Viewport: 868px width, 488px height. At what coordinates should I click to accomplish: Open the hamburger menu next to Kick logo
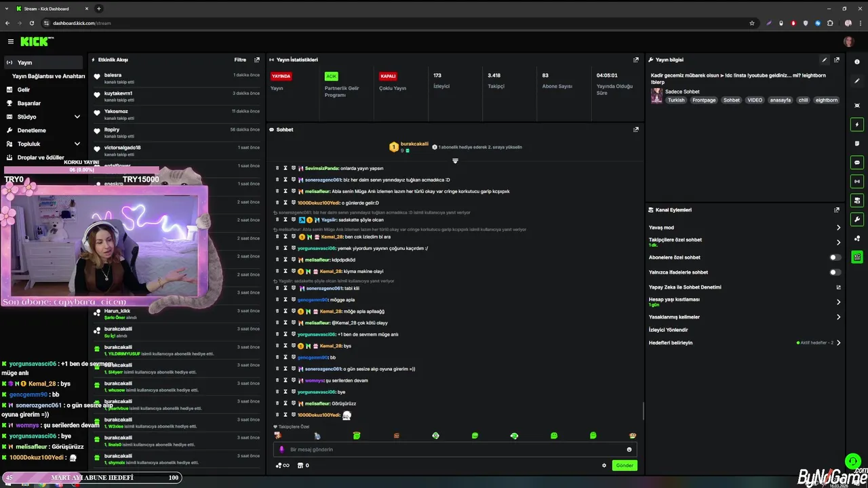[10, 41]
